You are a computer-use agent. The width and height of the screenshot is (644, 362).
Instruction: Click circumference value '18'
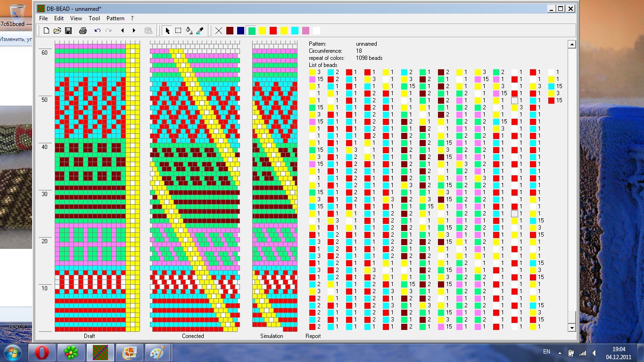359,51
